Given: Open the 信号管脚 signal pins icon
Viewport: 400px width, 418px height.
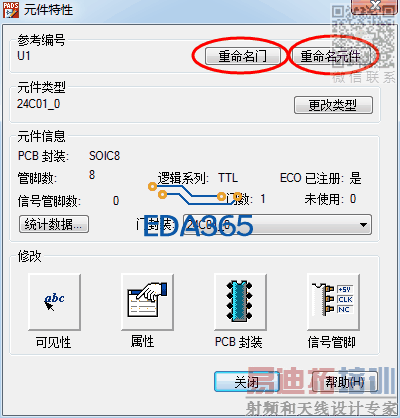Looking at the screenshot, I should click(333, 302).
